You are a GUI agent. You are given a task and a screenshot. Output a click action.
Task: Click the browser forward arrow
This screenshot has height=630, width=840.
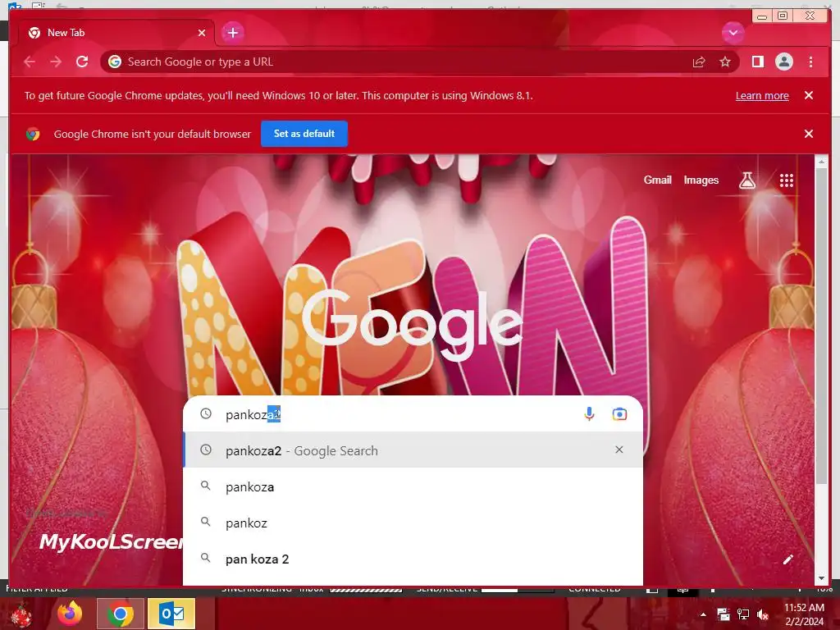click(56, 62)
